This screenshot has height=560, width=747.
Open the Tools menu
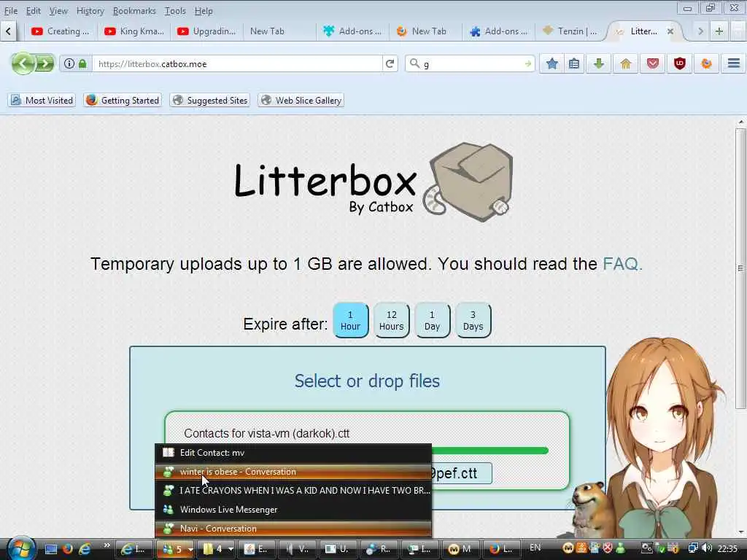pos(175,10)
